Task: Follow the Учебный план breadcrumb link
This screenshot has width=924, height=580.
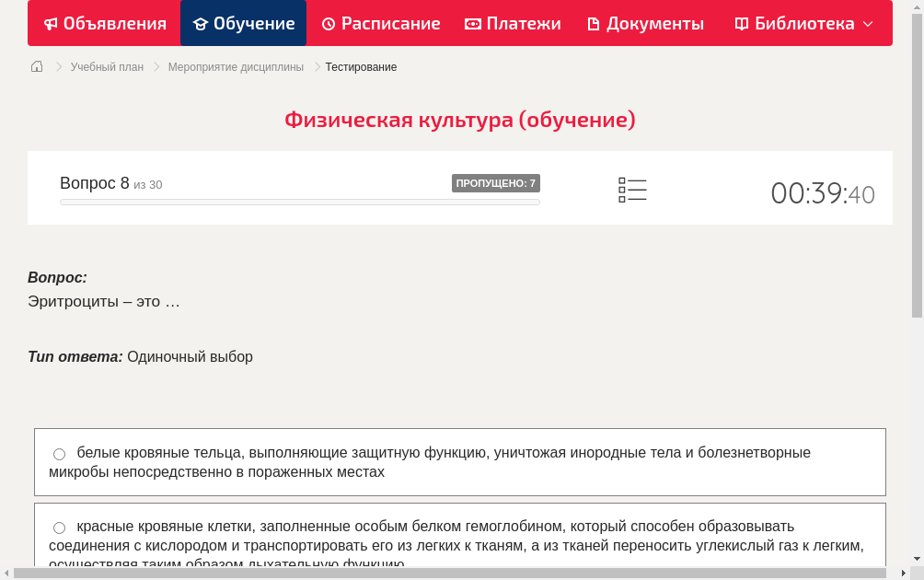Action: click(108, 67)
